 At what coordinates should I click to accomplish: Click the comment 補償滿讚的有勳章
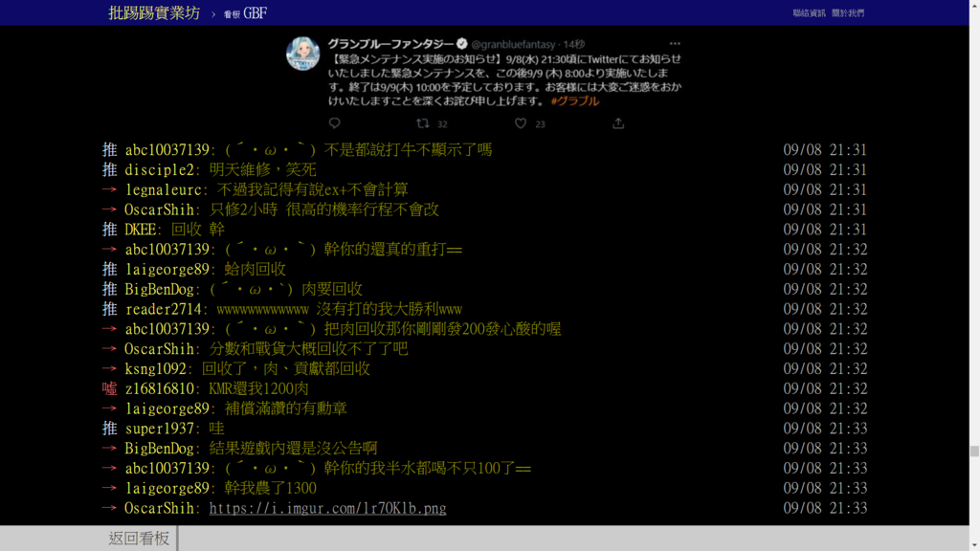[285, 408]
